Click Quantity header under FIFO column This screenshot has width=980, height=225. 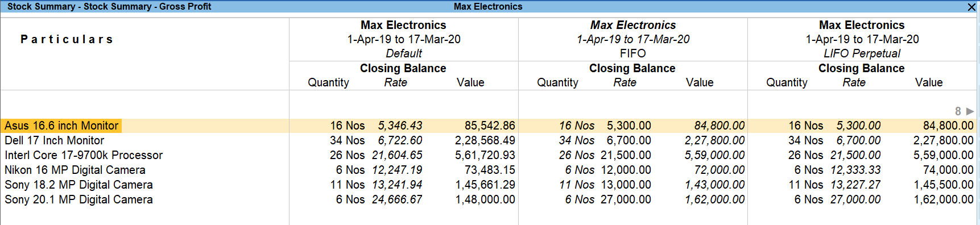(557, 82)
